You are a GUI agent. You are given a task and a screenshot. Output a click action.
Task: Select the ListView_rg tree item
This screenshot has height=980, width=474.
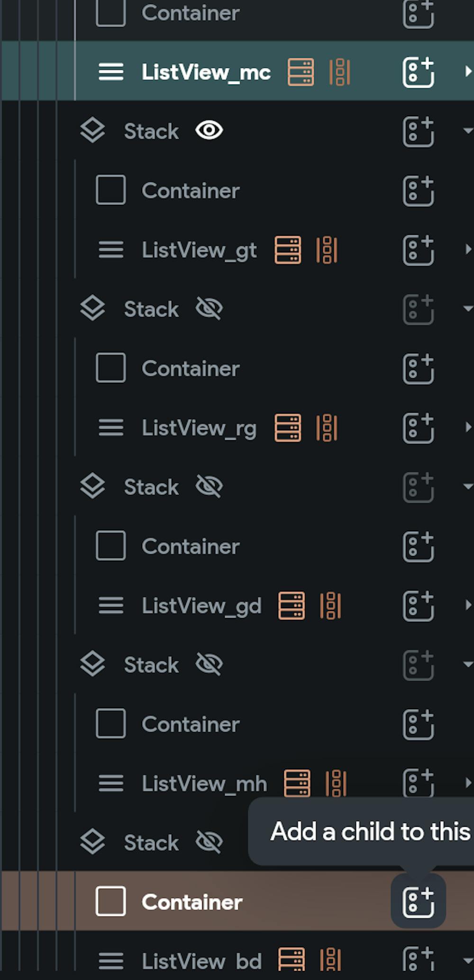[x=199, y=428]
